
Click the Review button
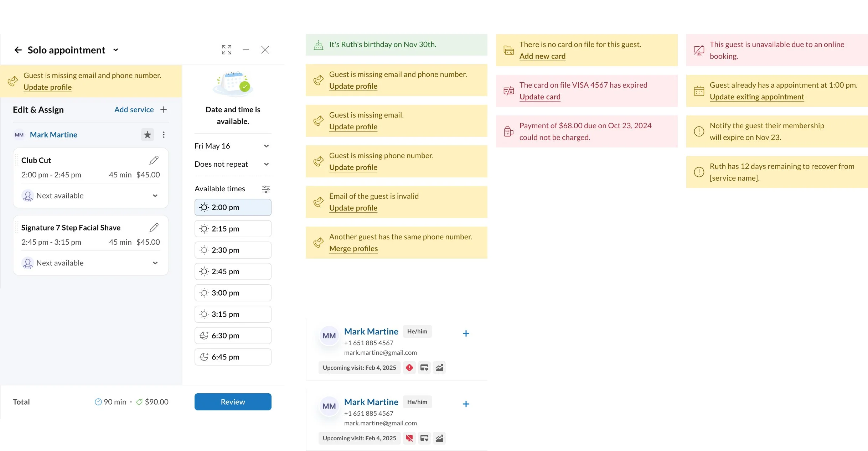(x=233, y=402)
